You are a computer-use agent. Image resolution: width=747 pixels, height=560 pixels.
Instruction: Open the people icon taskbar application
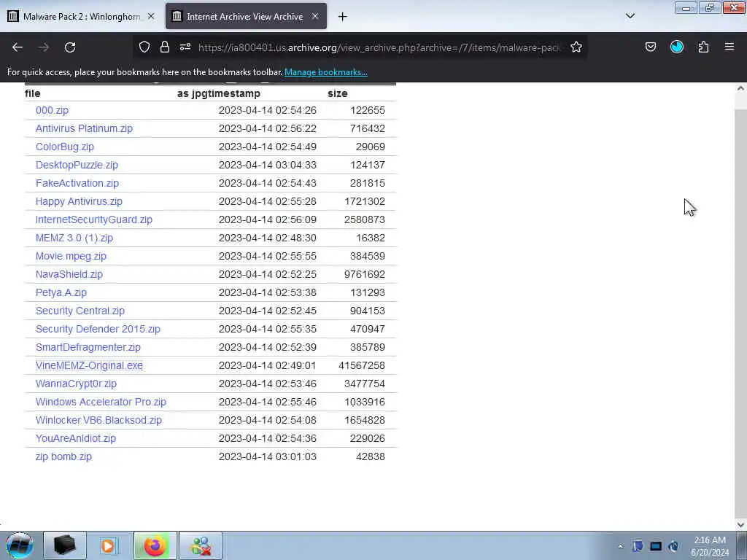(200, 545)
